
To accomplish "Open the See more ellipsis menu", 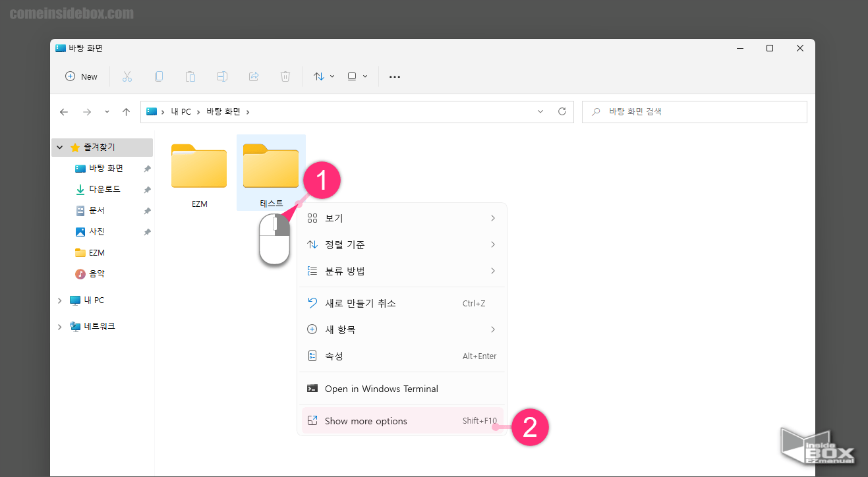I will [x=395, y=76].
